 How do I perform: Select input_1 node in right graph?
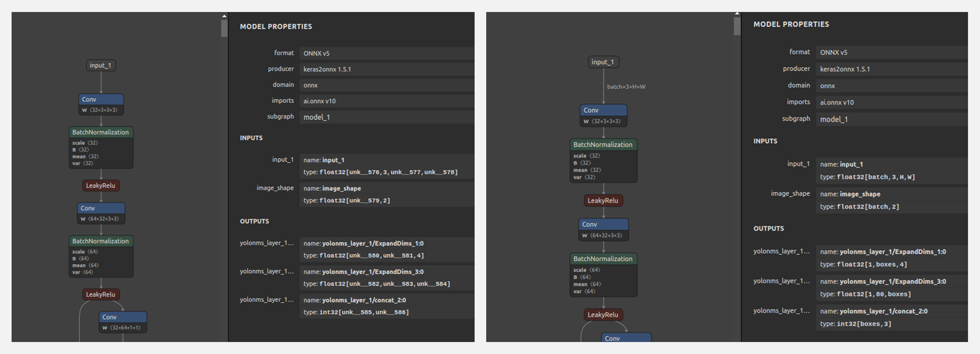point(603,62)
